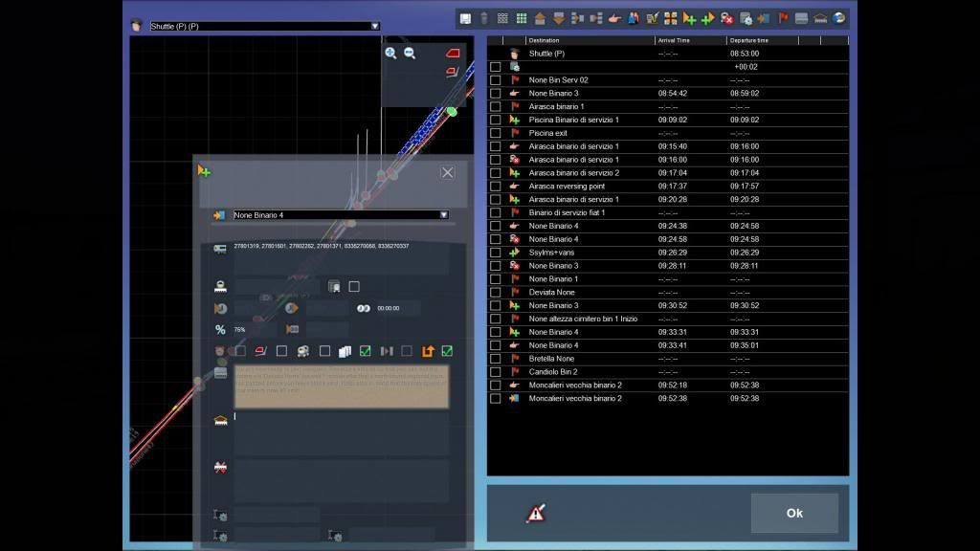Toggle the checkbox beside the platform passenger icon

tap(354, 287)
